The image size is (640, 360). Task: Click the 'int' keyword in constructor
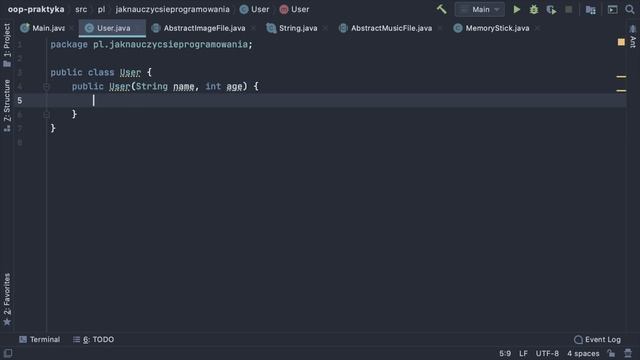[x=213, y=86]
